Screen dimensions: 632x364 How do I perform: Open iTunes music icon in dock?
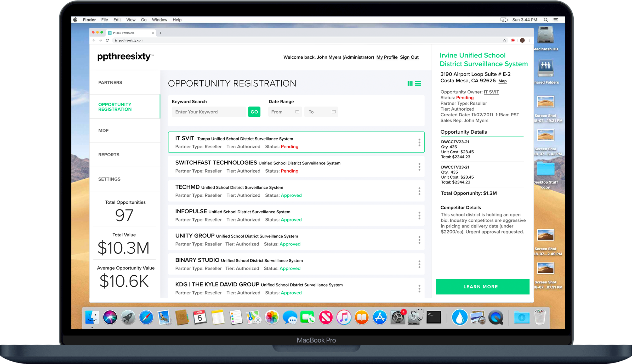[344, 317]
